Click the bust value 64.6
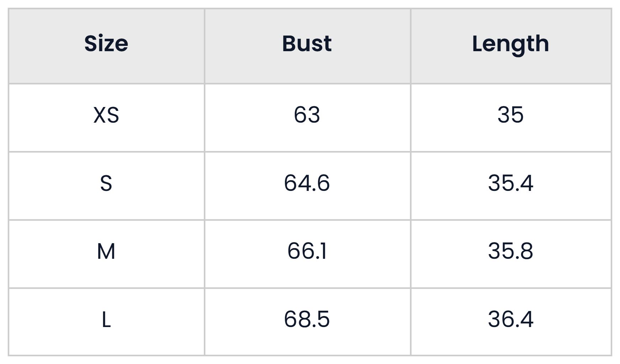 307,183
